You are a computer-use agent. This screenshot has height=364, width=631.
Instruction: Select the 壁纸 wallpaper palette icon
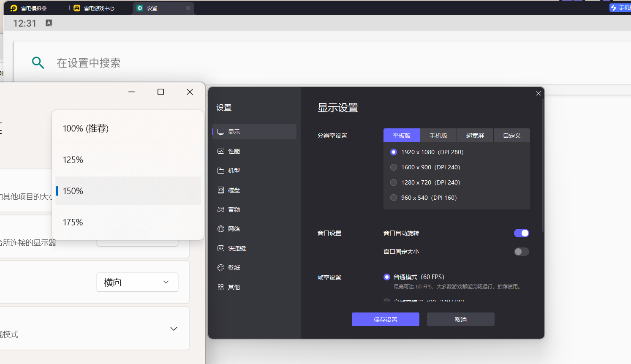click(x=220, y=268)
